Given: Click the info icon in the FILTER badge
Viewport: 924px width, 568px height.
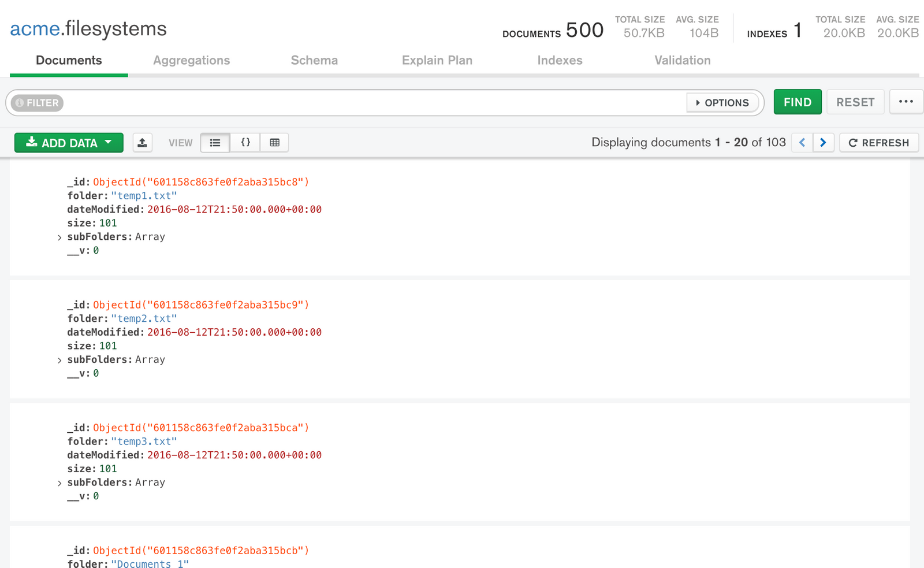Looking at the screenshot, I should click(21, 103).
